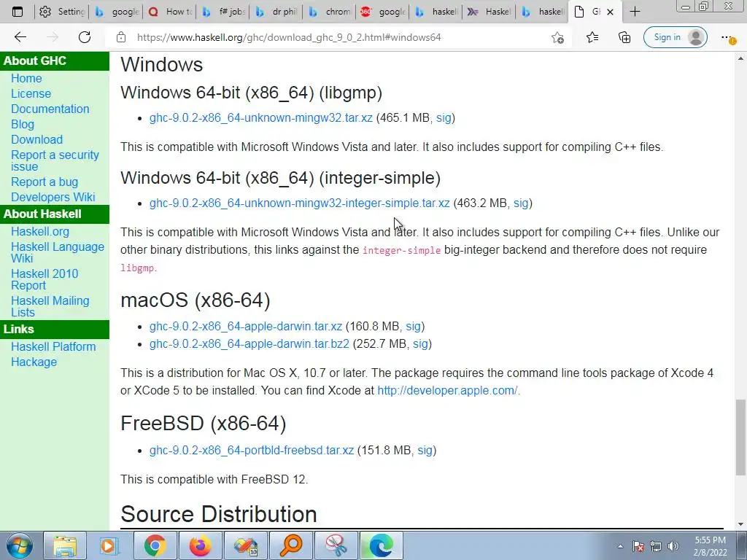Click the scrollbar up arrow

pos(740,58)
